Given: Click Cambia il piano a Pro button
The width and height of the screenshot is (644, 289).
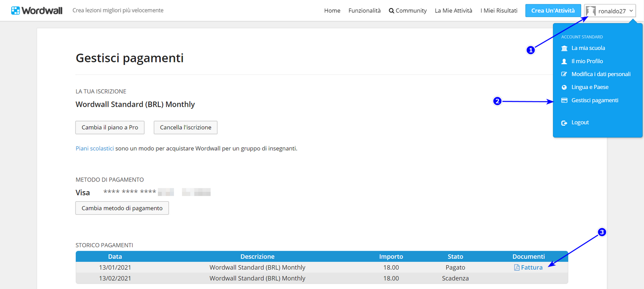Looking at the screenshot, I should tap(110, 128).
